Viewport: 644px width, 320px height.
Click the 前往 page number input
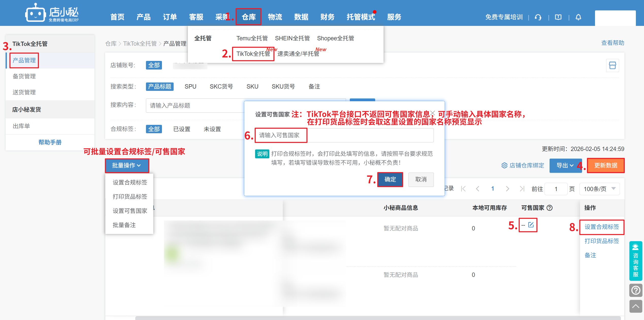tap(556, 189)
